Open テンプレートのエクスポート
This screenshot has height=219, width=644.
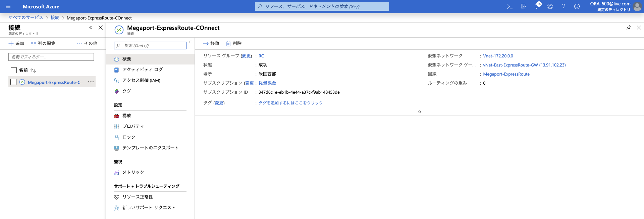coord(150,148)
